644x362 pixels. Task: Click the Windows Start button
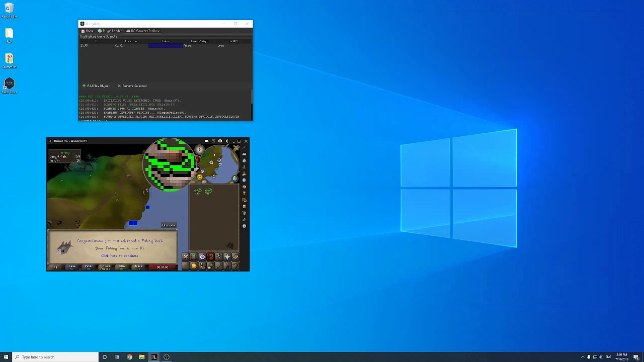point(6,357)
